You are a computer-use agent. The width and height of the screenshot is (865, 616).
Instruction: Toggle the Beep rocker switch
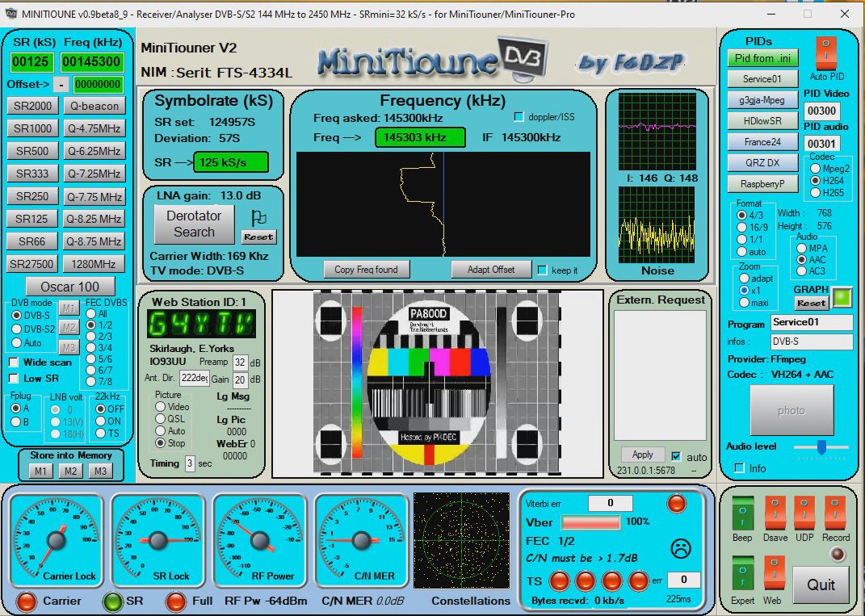(742, 513)
